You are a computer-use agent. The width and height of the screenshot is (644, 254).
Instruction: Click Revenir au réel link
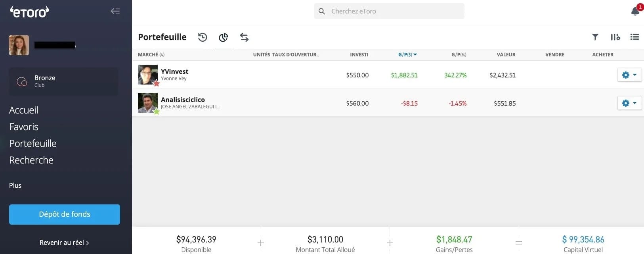pos(64,242)
